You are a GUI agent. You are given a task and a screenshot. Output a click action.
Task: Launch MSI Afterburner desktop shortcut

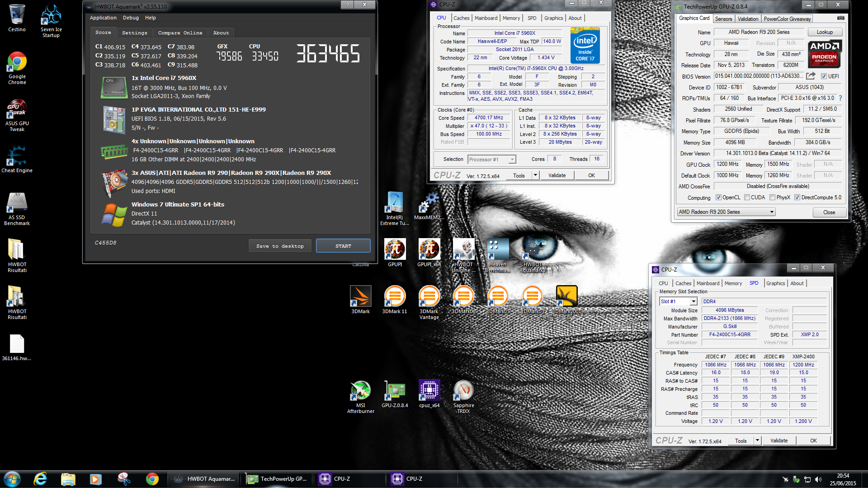pyautogui.click(x=360, y=397)
